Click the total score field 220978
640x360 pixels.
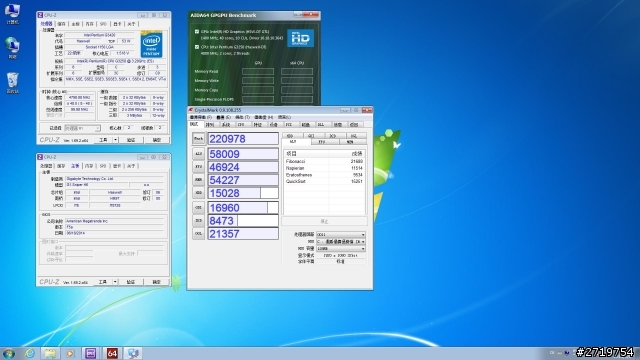coord(243,139)
